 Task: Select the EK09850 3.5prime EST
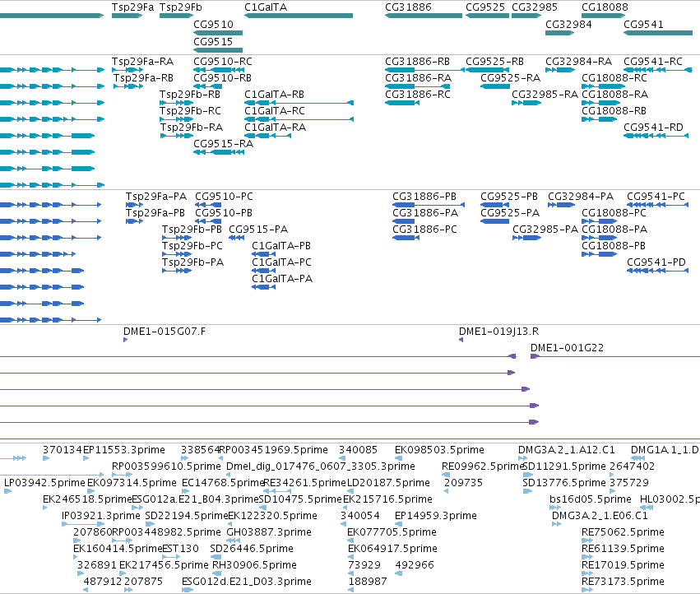399,458
